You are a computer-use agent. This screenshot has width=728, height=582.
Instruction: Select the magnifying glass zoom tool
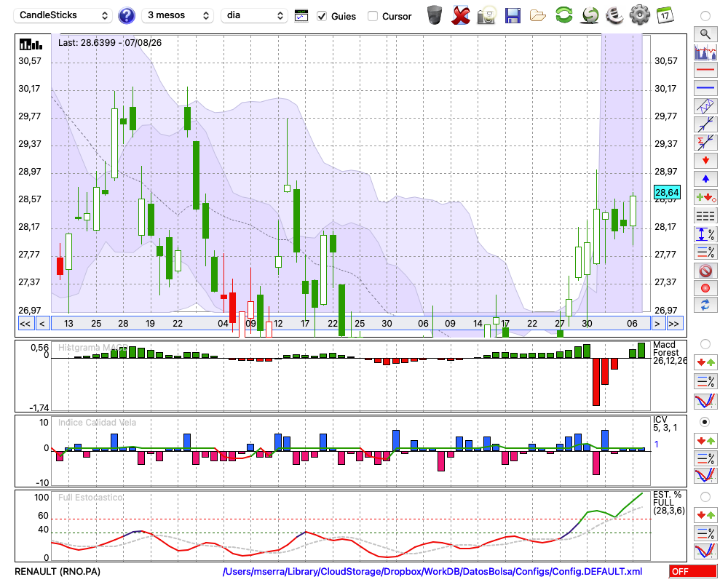705,34
